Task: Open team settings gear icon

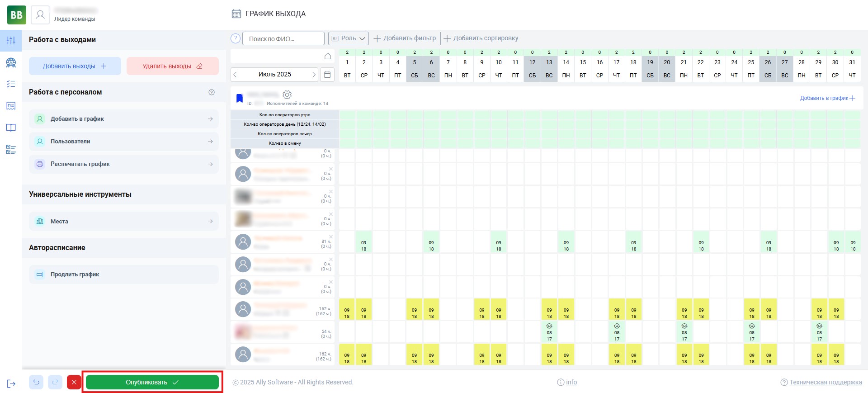Action: tap(287, 95)
